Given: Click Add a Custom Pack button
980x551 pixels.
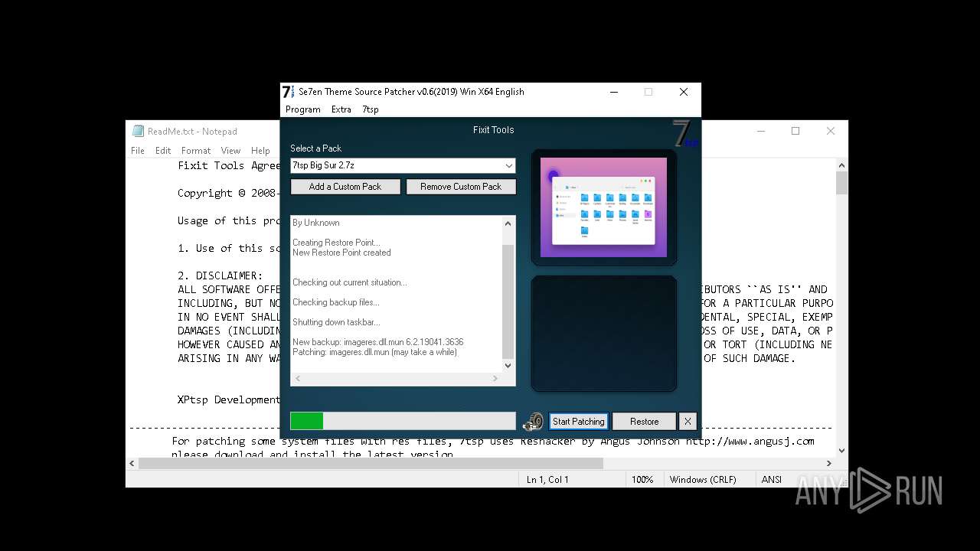Looking at the screenshot, I should point(345,187).
